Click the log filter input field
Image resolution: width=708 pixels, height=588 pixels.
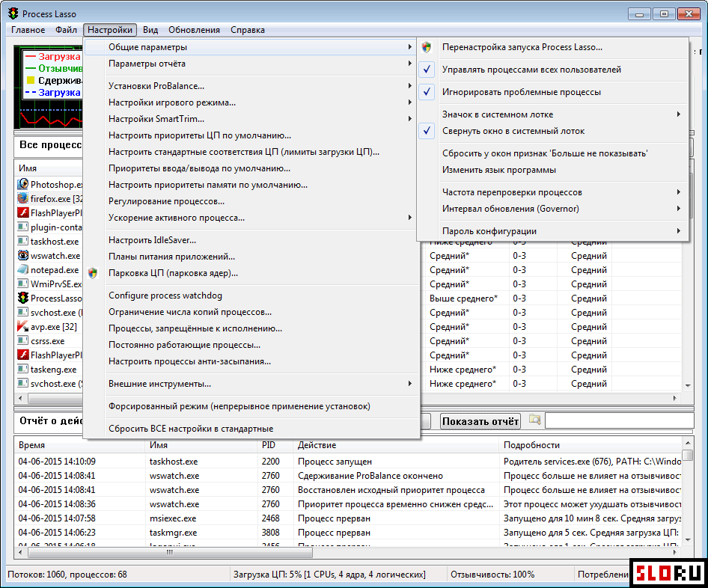[x=620, y=420]
